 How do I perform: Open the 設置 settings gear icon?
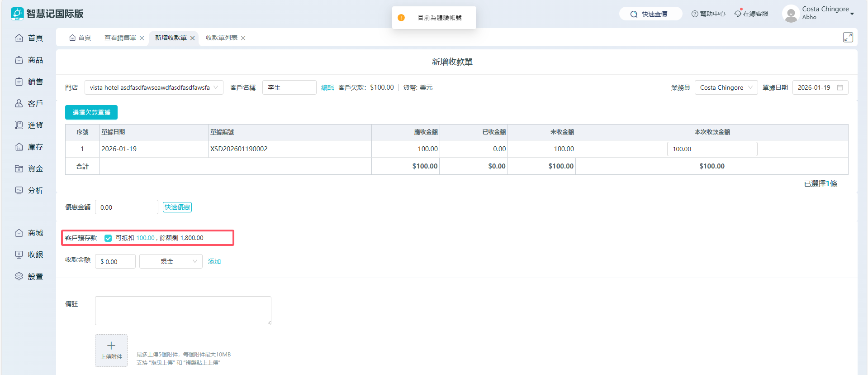click(19, 276)
